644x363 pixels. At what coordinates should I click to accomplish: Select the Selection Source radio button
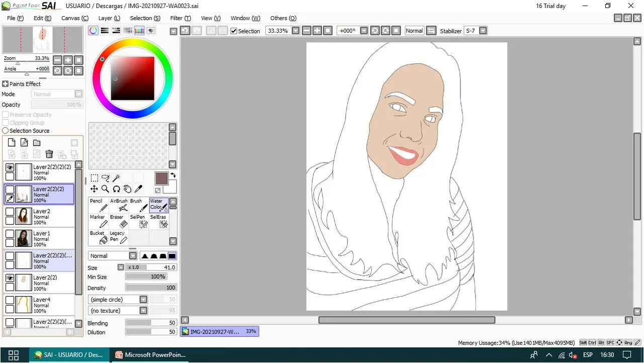[6, 131]
